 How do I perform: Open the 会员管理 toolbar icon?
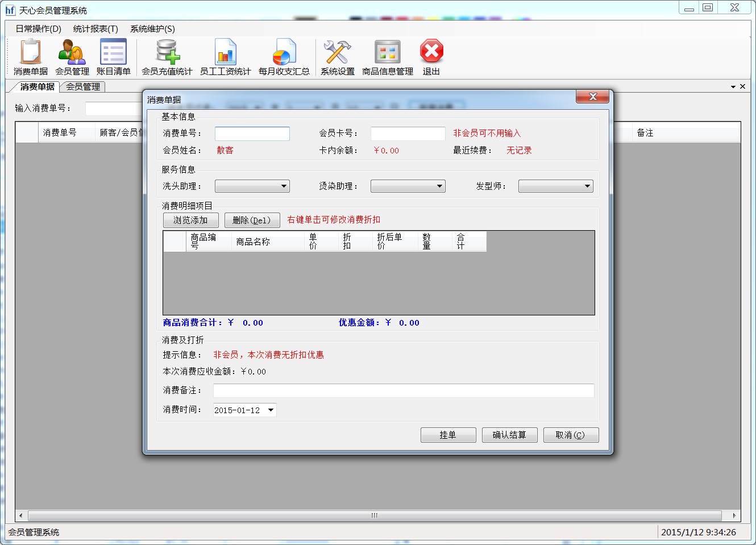coord(72,57)
